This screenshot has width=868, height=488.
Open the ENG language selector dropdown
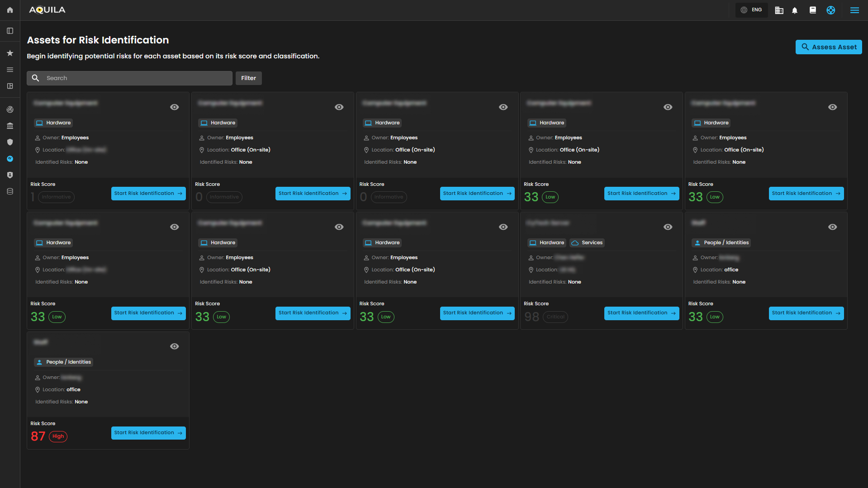point(751,10)
